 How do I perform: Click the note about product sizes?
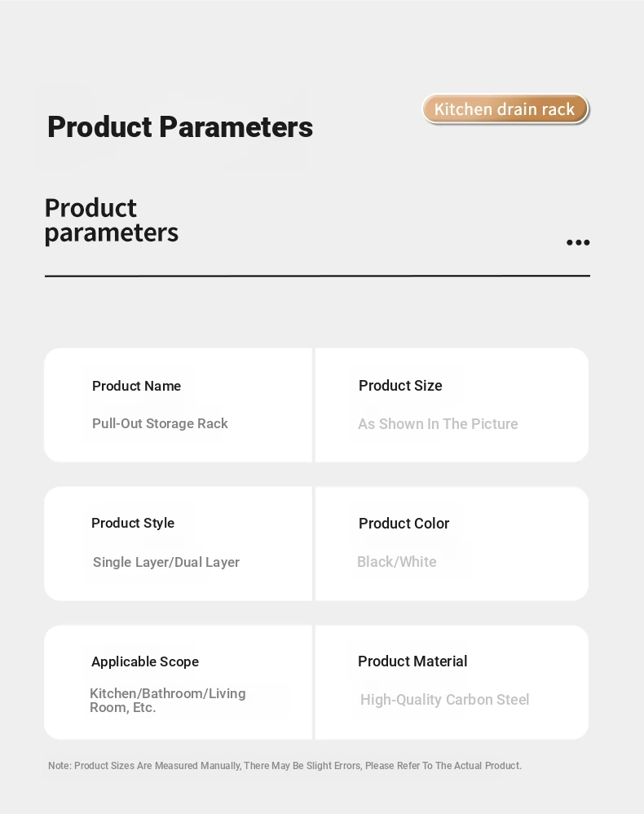(x=285, y=766)
